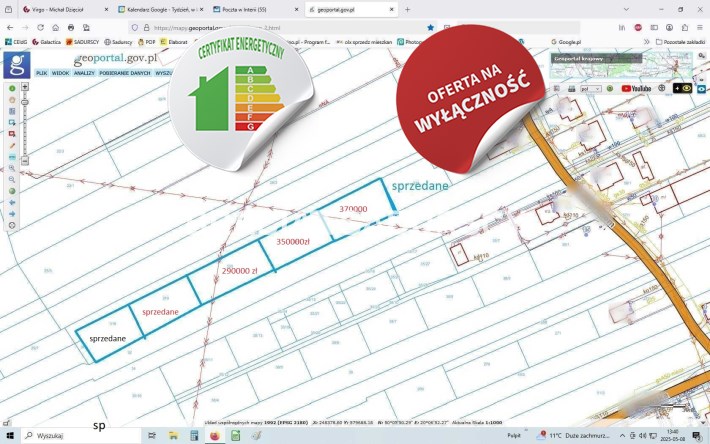Click the YouTube button on the map toolbar
Viewport: 710px width, 444px height.
click(x=635, y=88)
